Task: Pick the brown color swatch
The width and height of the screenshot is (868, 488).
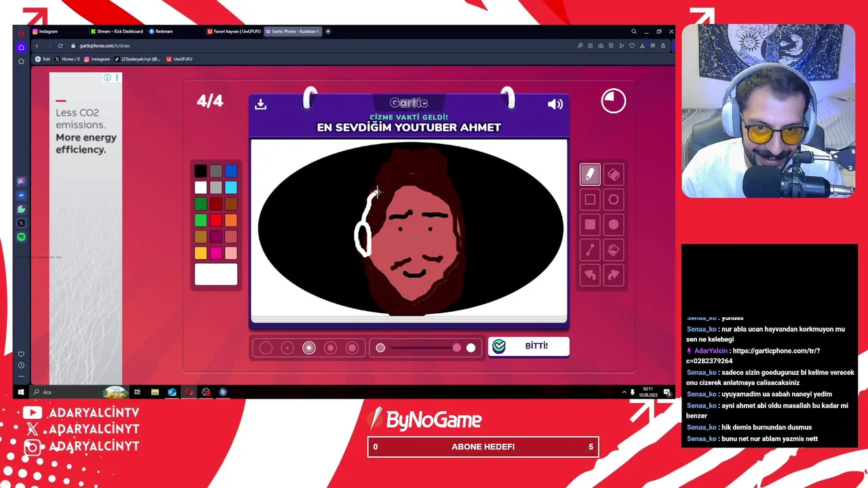Action: click(231, 204)
